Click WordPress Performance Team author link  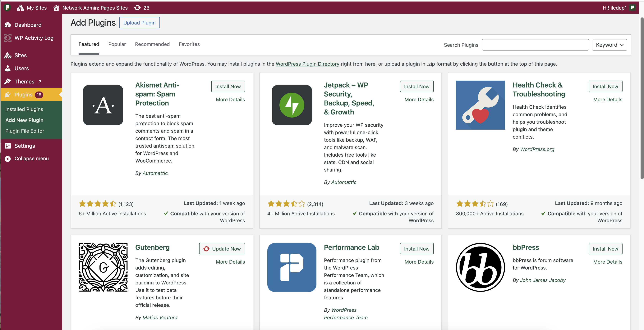coord(346,314)
